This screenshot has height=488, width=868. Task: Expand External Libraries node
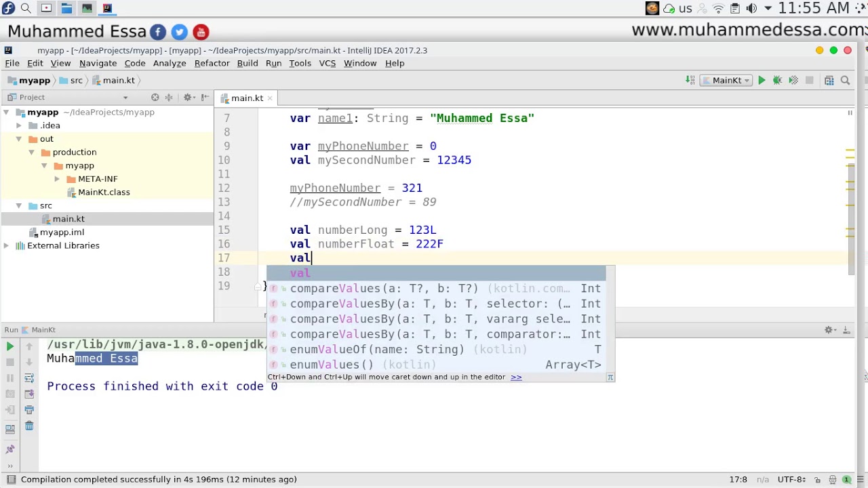[x=6, y=245]
